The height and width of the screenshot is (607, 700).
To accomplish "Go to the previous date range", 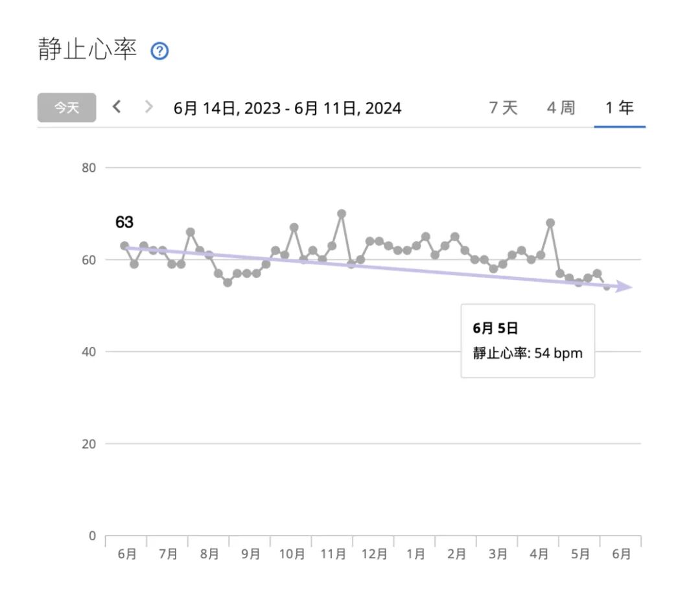I will [x=117, y=107].
